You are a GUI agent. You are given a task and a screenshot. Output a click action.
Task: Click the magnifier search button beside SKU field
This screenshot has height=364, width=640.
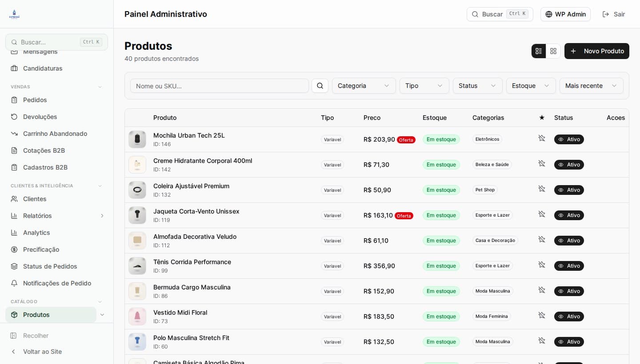[320, 86]
